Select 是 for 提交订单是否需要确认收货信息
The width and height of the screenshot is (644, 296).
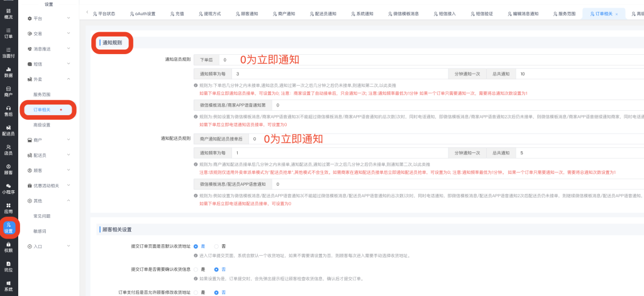196,270
